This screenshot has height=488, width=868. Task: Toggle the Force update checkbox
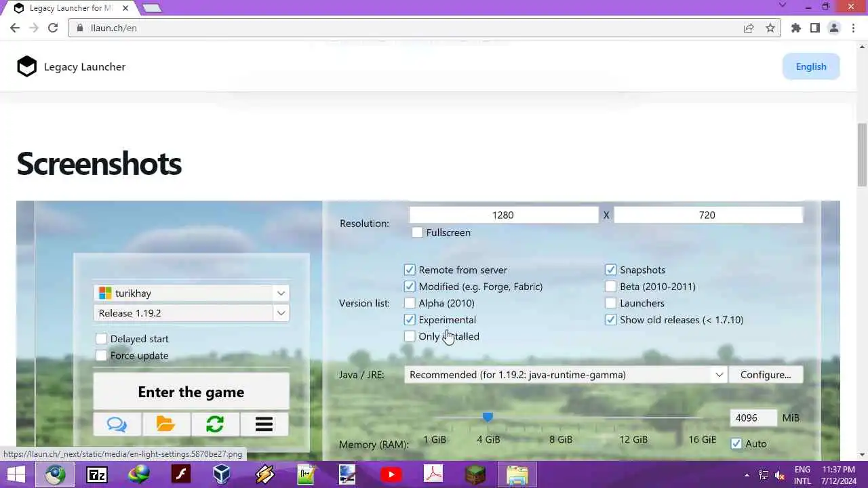101,355
